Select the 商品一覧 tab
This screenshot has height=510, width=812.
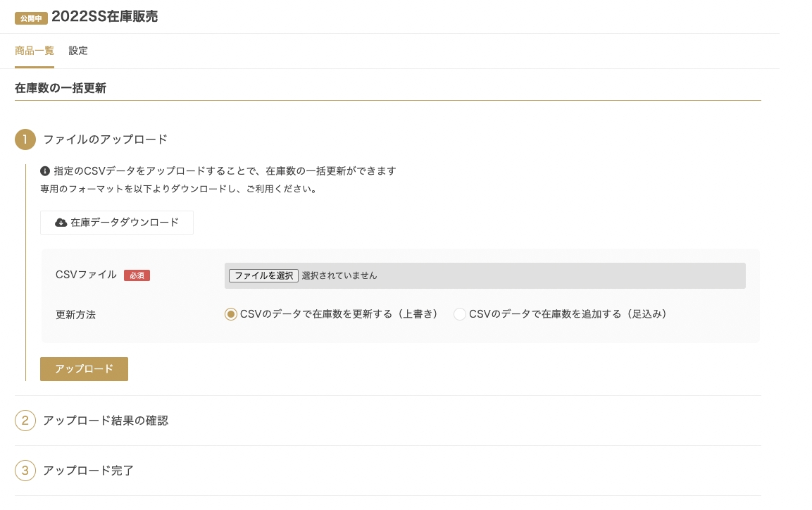point(34,51)
